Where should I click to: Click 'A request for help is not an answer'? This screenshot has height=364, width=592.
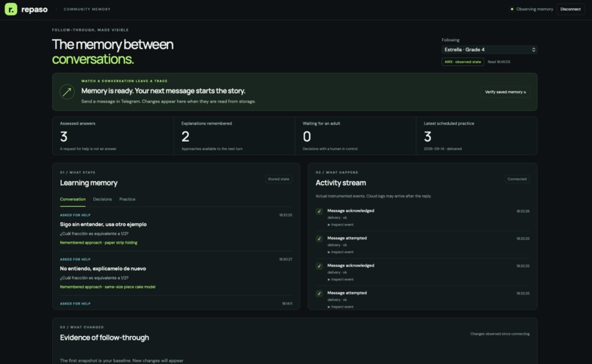point(88,149)
